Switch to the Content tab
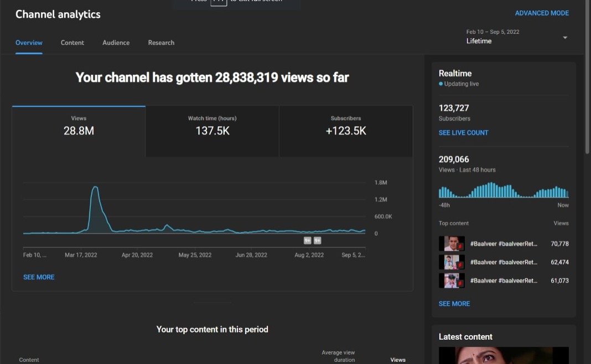The width and height of the screenshot is (591, 364). pos(72,43)
